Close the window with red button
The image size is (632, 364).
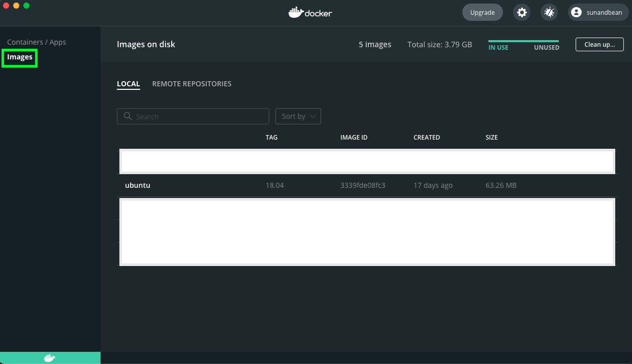pos(6,6)
